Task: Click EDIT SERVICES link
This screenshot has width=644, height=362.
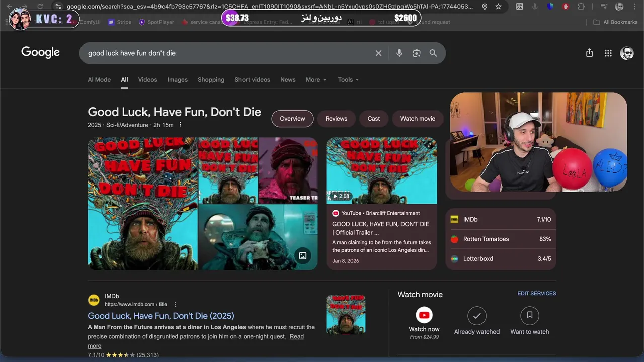Action: (537, 293)
